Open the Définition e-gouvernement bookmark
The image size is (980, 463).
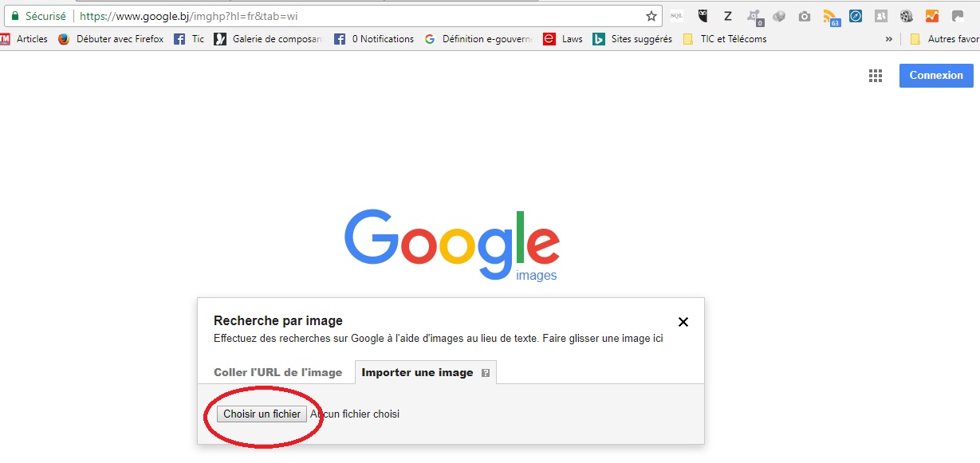click(x=478, y=38)
